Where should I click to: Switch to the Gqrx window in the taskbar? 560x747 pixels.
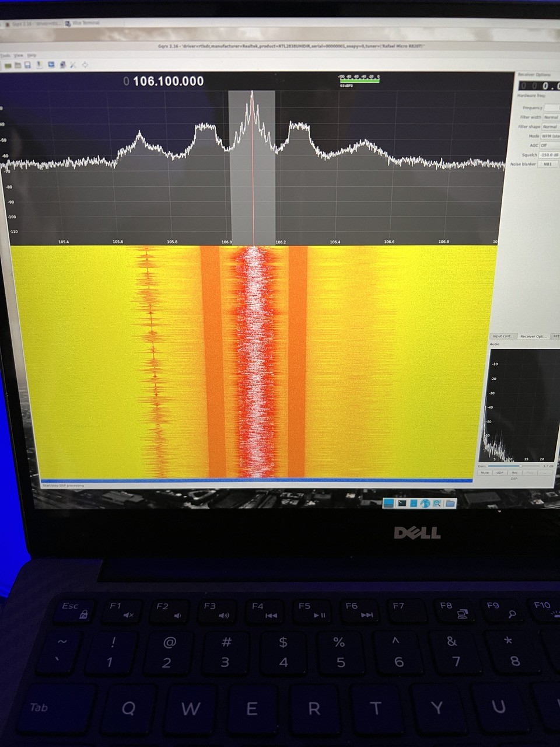point(32,23)
